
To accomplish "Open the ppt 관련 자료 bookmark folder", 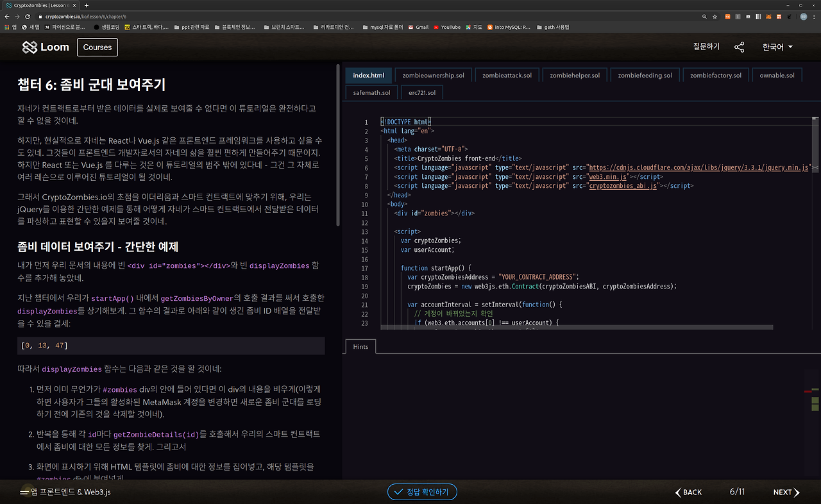I will pos(191,27).
